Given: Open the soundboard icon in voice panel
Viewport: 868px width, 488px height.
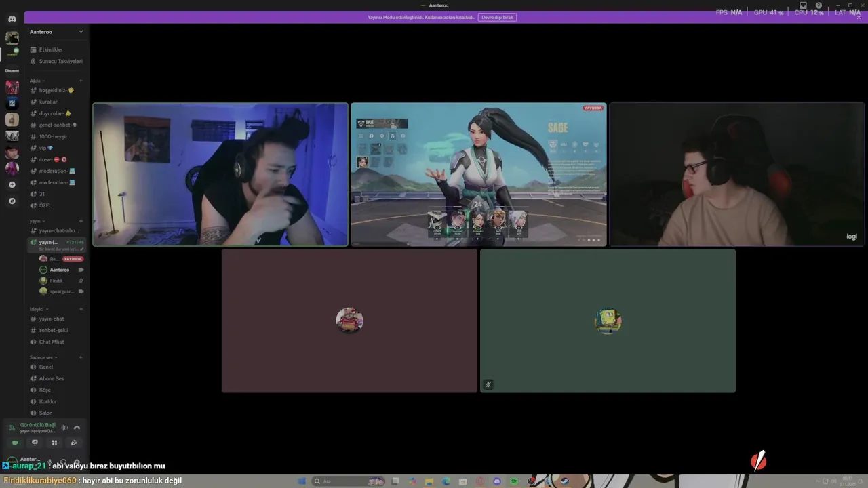Looking at the screenshot, I should pos(74,443).
